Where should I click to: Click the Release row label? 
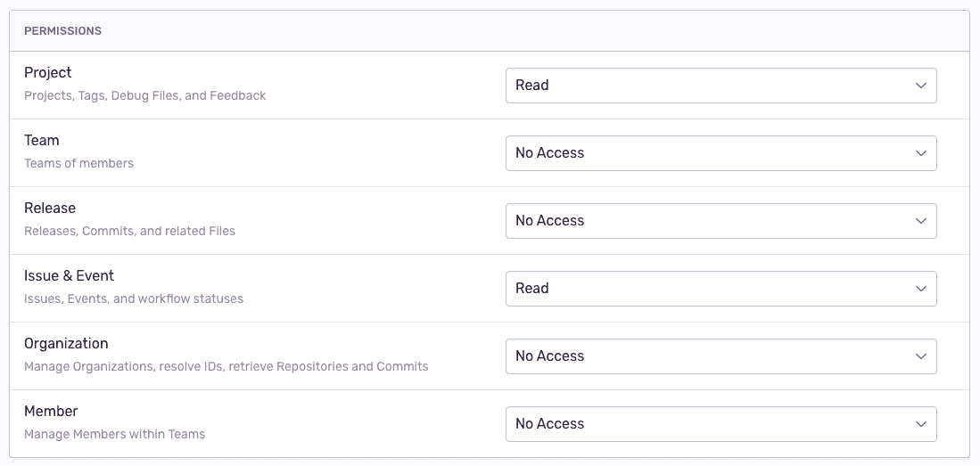point(49,208)
